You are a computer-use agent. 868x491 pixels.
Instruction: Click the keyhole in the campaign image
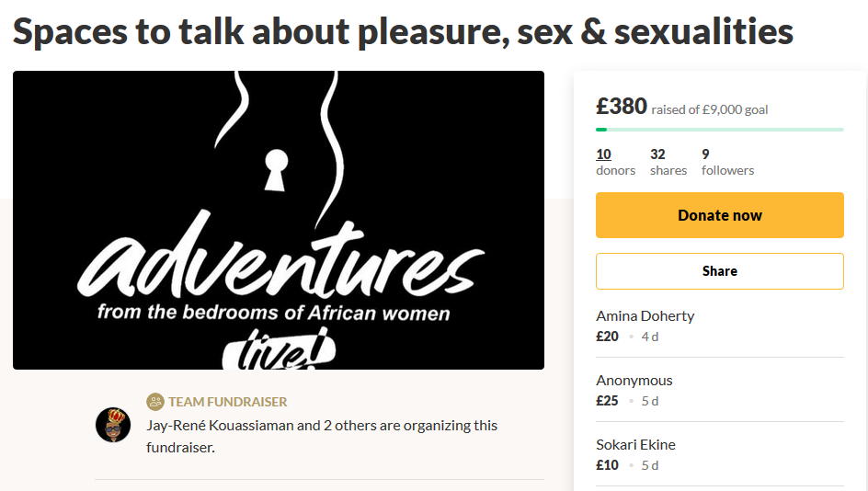point(276,170)
